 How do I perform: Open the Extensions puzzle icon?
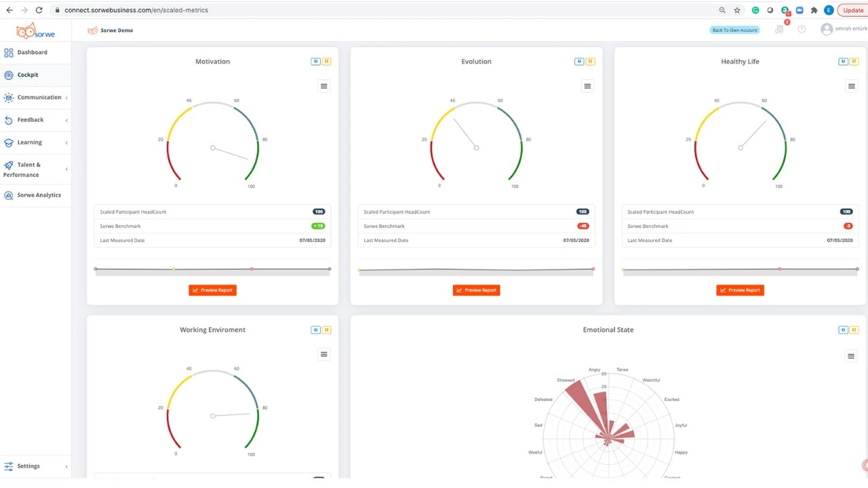(x=814, y=10)
